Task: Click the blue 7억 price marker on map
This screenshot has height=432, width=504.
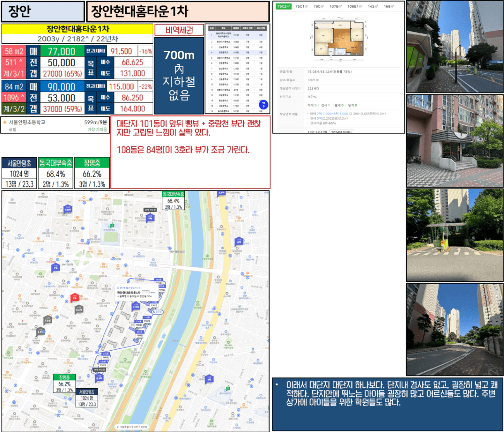Action: pos(55,267)
